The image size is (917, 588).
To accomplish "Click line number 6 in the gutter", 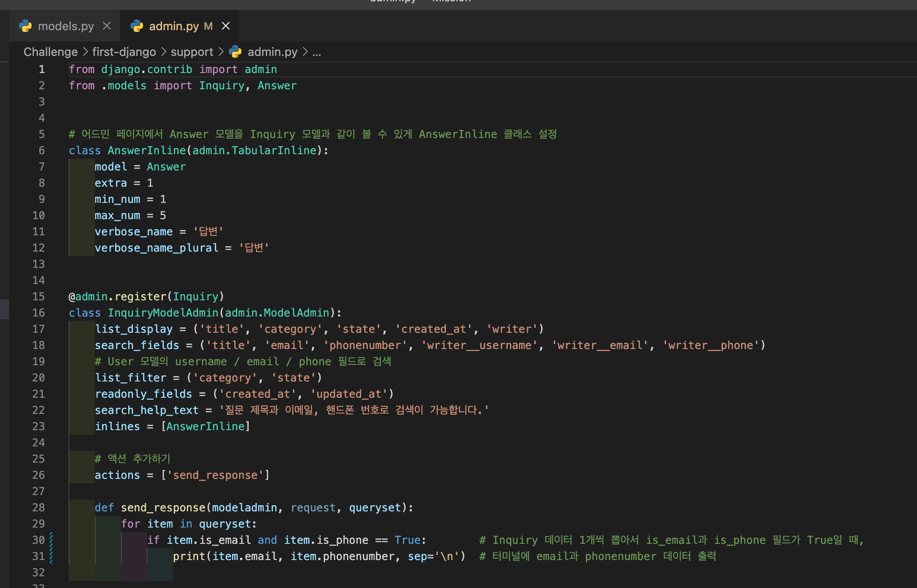I will coord(42,151).
